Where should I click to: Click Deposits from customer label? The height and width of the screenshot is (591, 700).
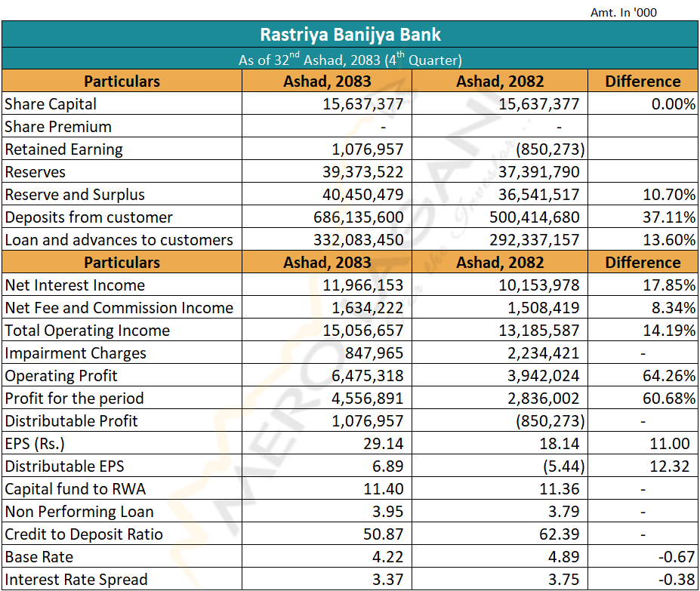point(88,217)
